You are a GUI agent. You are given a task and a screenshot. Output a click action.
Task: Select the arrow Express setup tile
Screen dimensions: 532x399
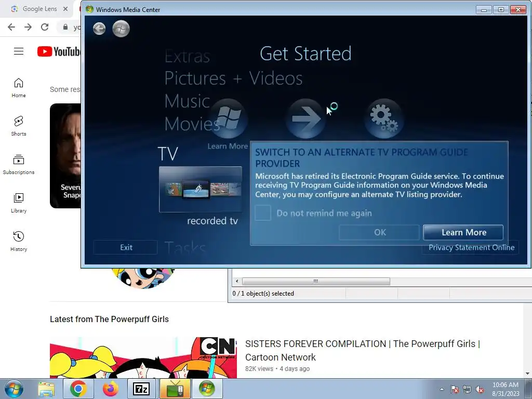305,119
